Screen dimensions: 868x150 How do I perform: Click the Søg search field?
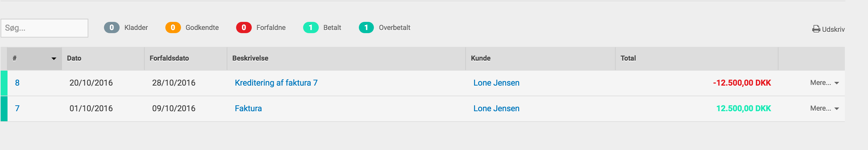coord(44,28)
